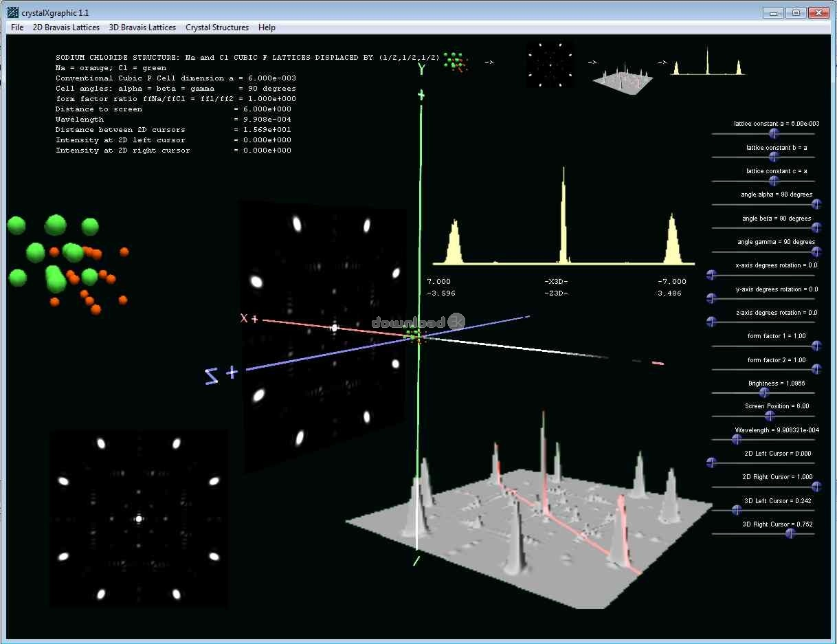Click the '3.486' graph axis value

(669, 293)
